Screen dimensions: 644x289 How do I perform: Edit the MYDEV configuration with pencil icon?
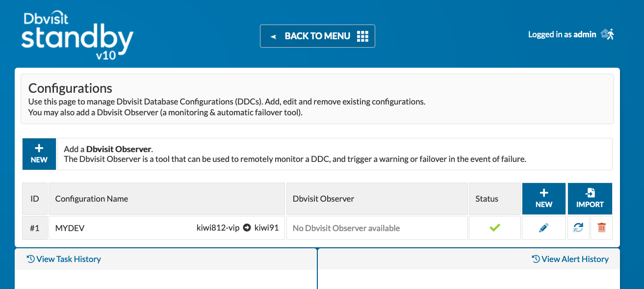coord(544,228)
